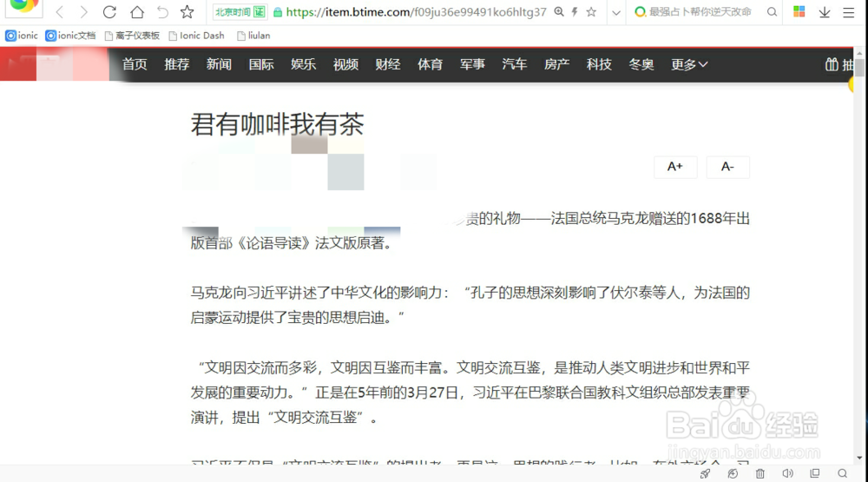Click the trash bin icon in status bar
This screenshot has width=868, height=482.
coord(760,473)
